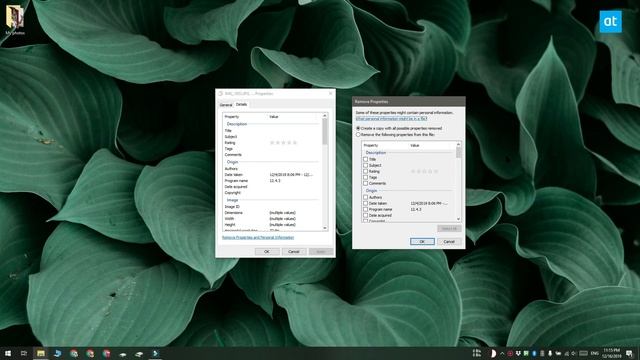Check the Title checkbox in Remove Properties

[x=365, y=159]
